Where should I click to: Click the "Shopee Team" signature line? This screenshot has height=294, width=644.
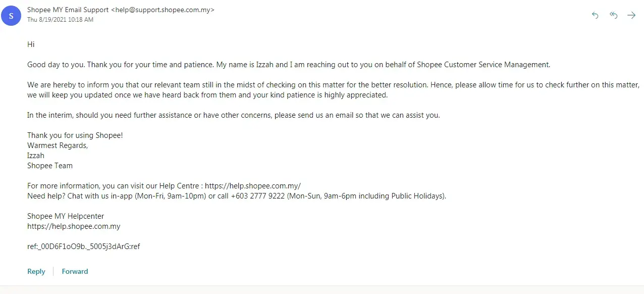pos(50,166)
